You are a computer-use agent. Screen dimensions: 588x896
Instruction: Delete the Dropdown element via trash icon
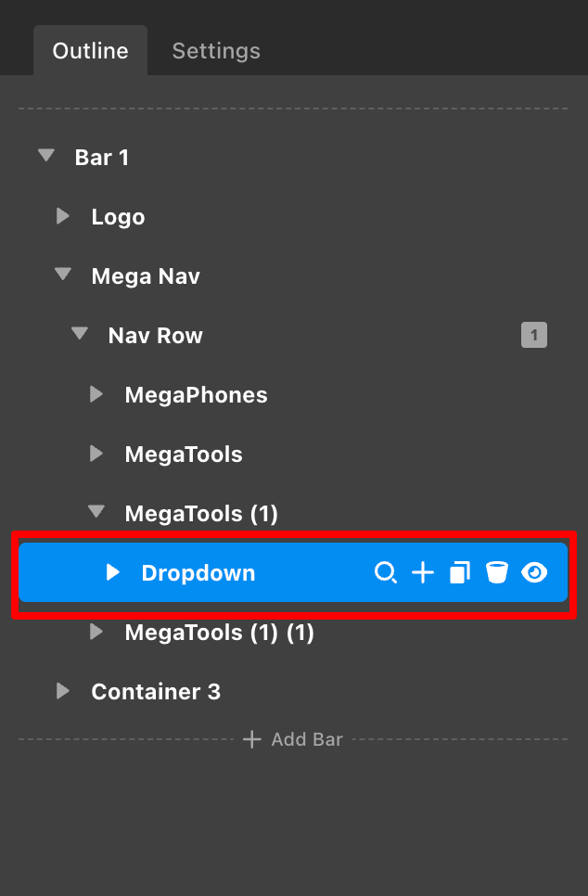pos(497,573)
